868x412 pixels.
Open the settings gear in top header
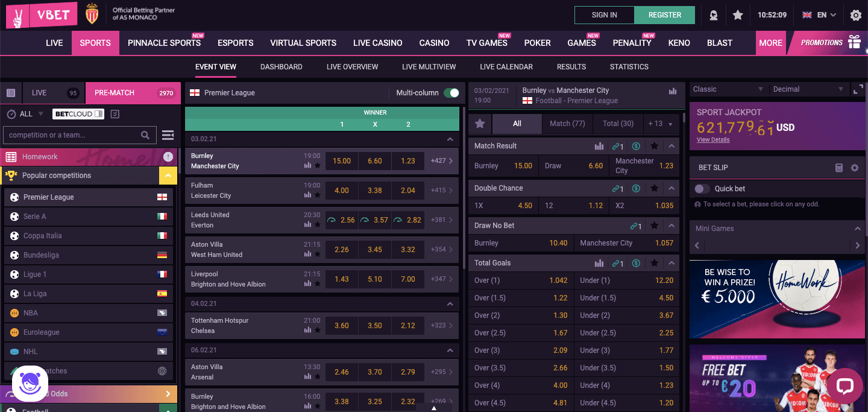pos(855,15)
